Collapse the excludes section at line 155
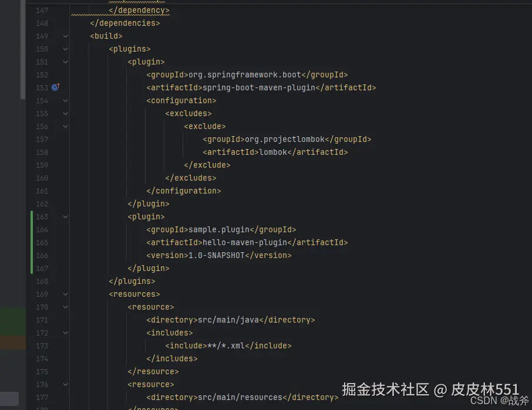 65,113
